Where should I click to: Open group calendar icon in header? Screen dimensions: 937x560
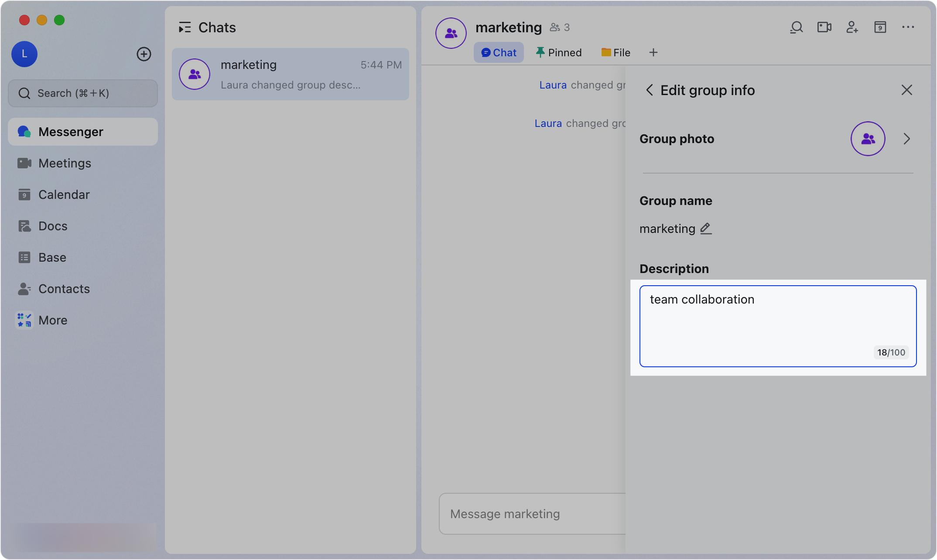880,27
